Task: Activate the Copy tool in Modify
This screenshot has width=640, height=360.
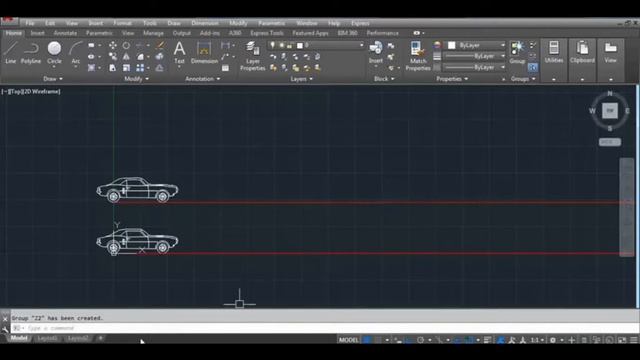Action: [x=113, y=56]
